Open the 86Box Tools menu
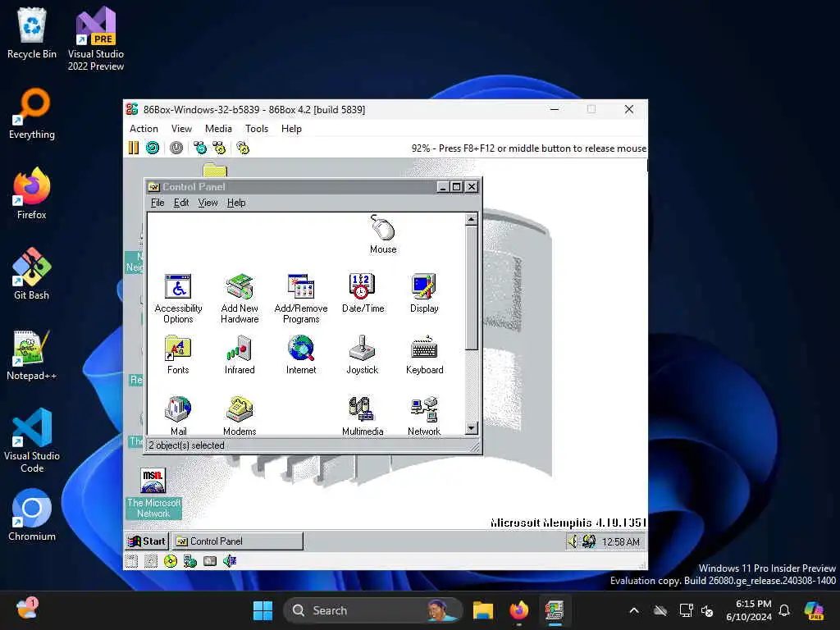Screen dimensions: 840x630 (257, 129)
